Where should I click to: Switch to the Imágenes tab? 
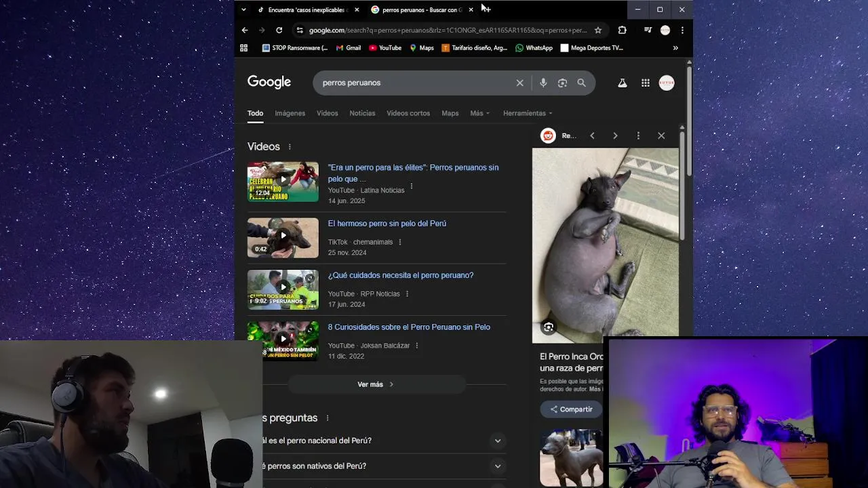click(x=290, y=113)
